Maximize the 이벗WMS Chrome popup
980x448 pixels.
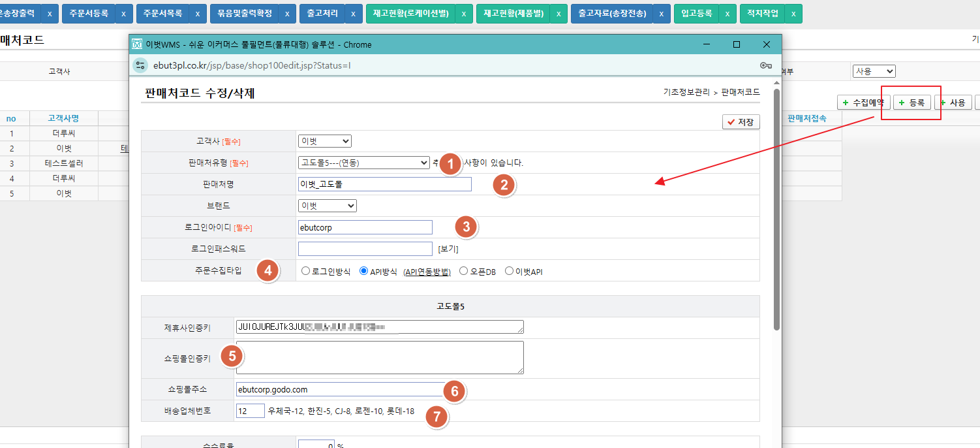click(x=737, y=44)
